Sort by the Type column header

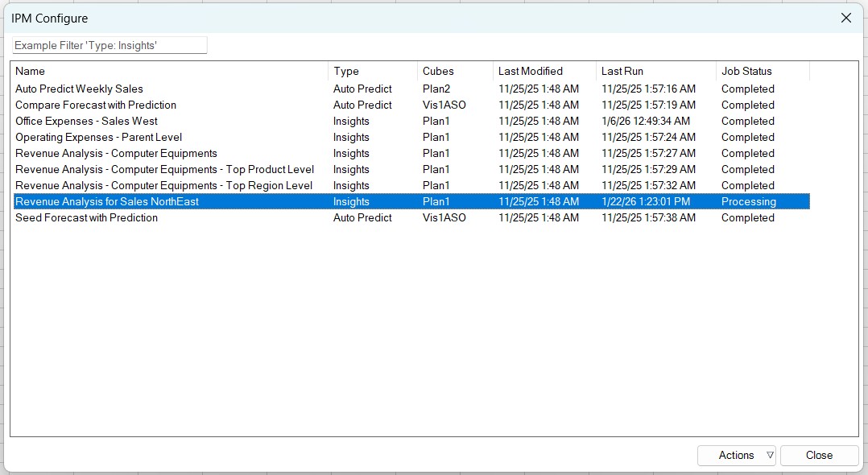click(373, 71)
